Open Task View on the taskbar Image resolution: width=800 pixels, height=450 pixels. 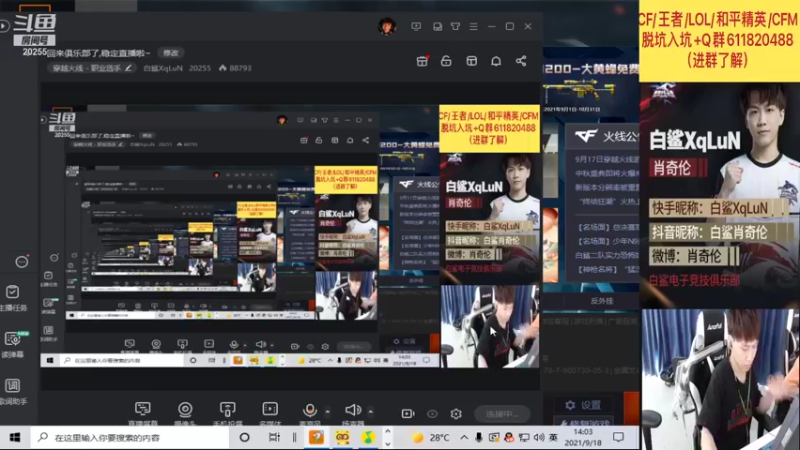point(274,438)
